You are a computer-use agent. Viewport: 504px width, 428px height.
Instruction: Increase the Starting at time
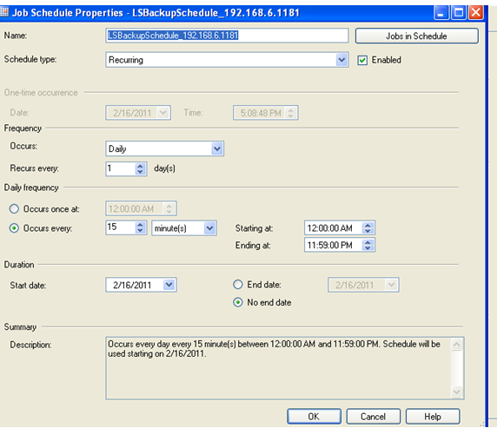click(x=368, y=225)
